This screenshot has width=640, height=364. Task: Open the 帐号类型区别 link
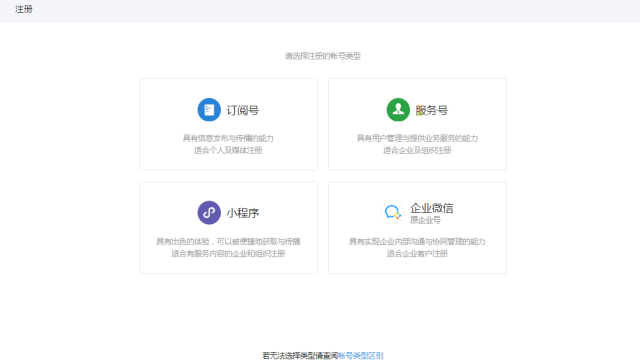click(x=361, y=355)
